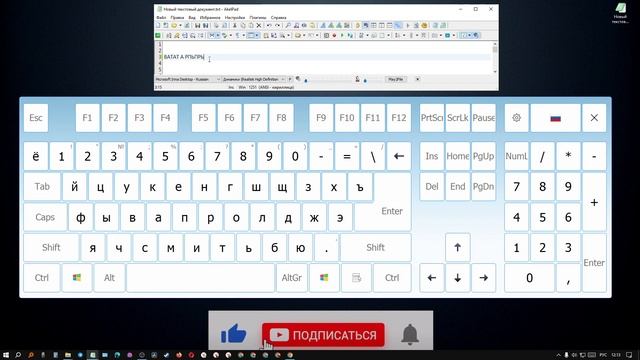Click the right Windows logo key
640x360 pixels.
324,278
